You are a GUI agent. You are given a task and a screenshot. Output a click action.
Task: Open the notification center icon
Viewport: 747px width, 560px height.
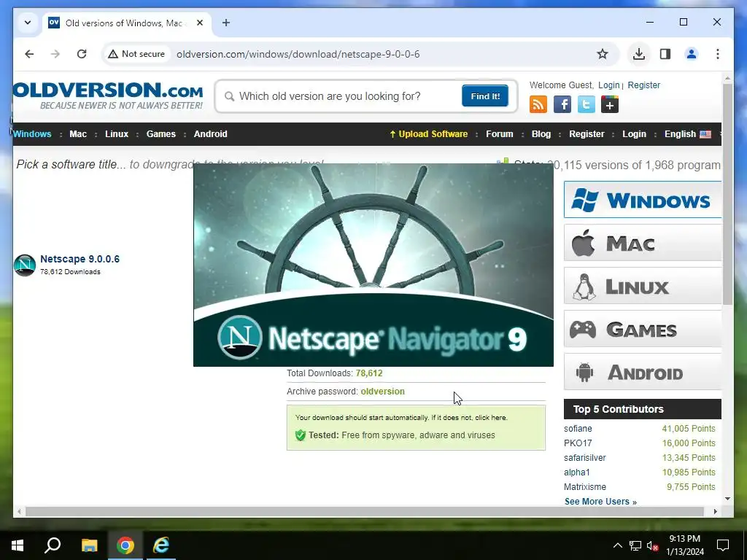point(723,545)
